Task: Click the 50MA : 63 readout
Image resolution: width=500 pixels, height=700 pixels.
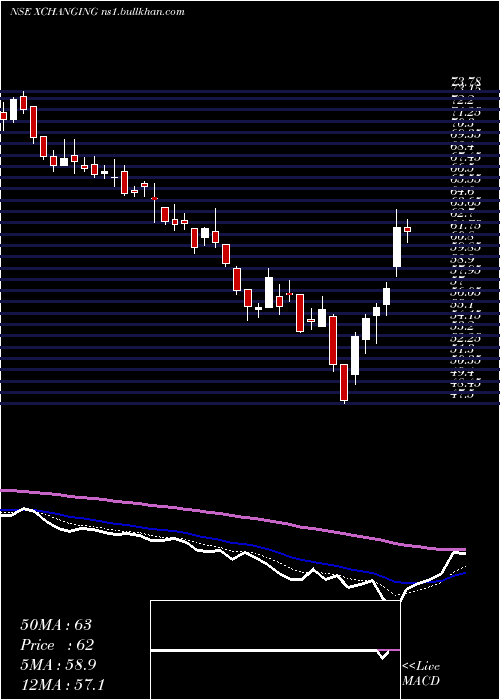Action: pyautogui.click(x=56, y=625)
